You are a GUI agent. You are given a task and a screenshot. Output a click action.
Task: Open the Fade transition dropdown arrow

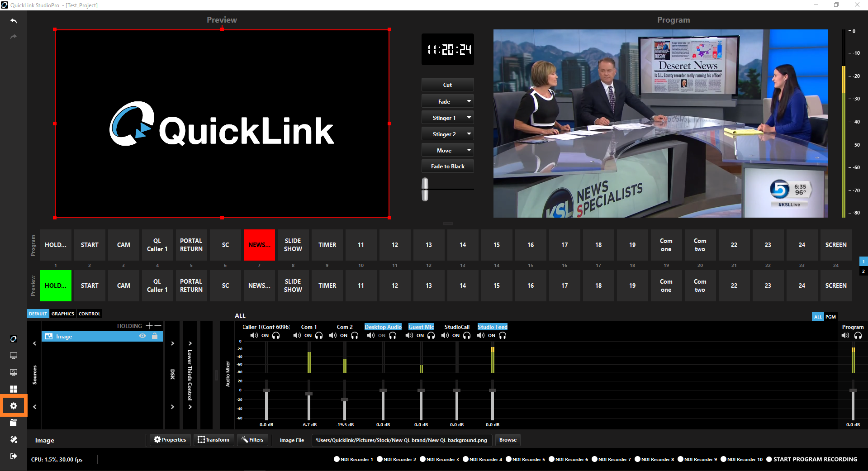coord(469,101)
